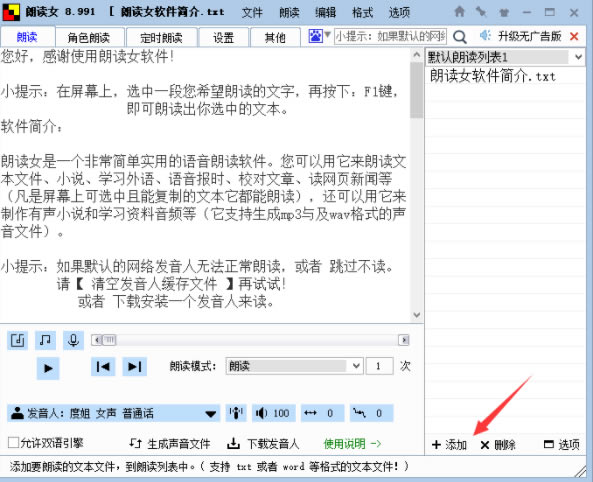Open the 朗读 menu in title bar
This screenshot has width=593, height=482.
[289, 12]
